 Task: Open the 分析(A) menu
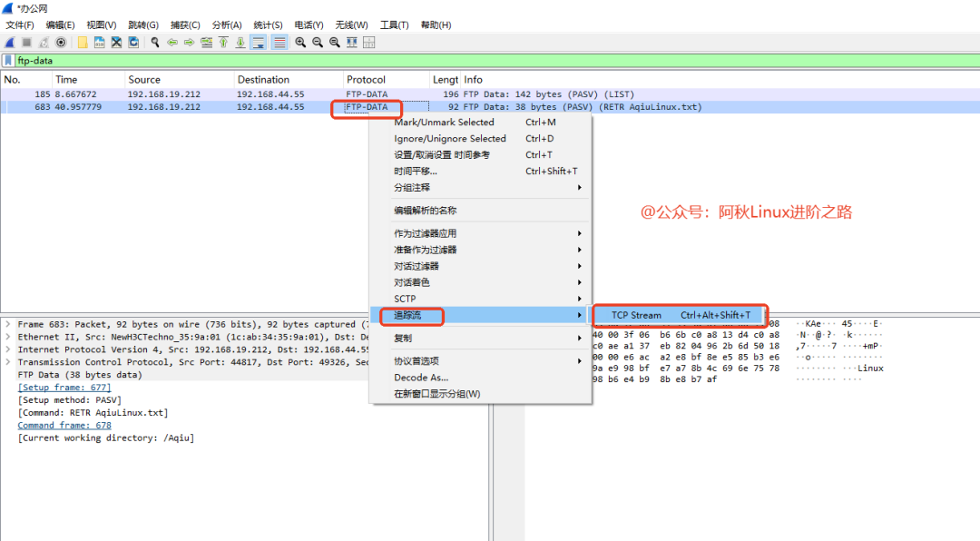[x=227, y=25]
